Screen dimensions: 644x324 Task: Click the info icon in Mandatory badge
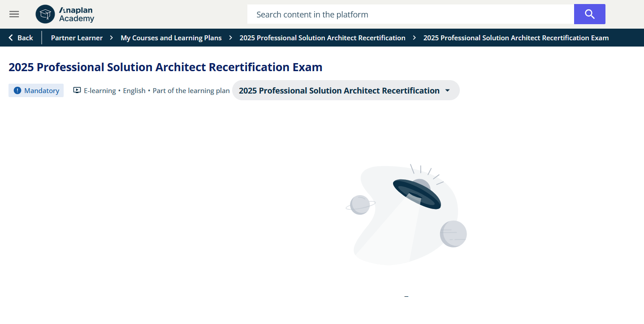(x=17, y=90)
